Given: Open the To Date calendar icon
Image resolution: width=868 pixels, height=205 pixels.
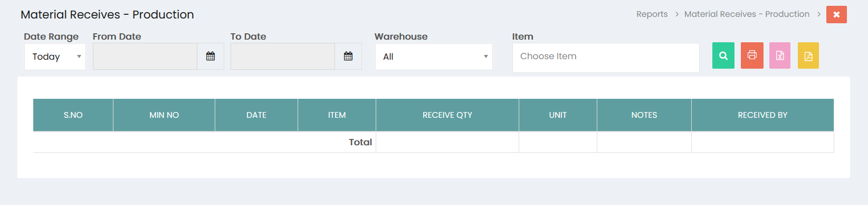Looking at the screenshot, I should 348,56.
